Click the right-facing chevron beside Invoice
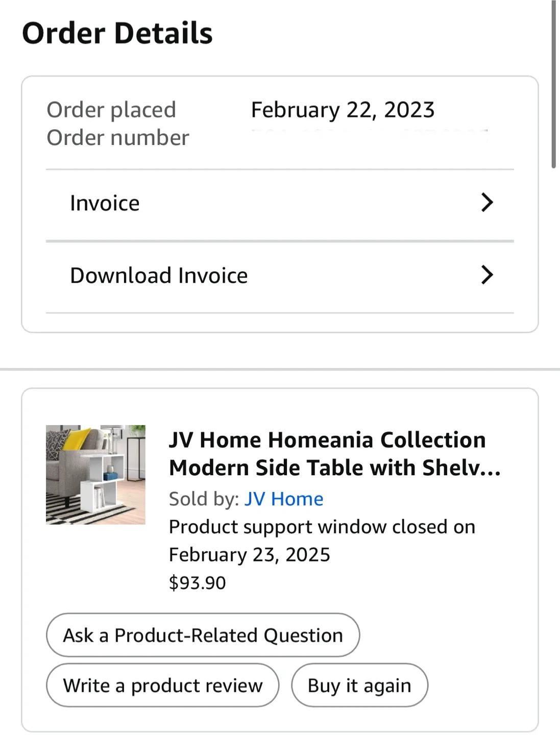560x735 pixels. (487, 203)
